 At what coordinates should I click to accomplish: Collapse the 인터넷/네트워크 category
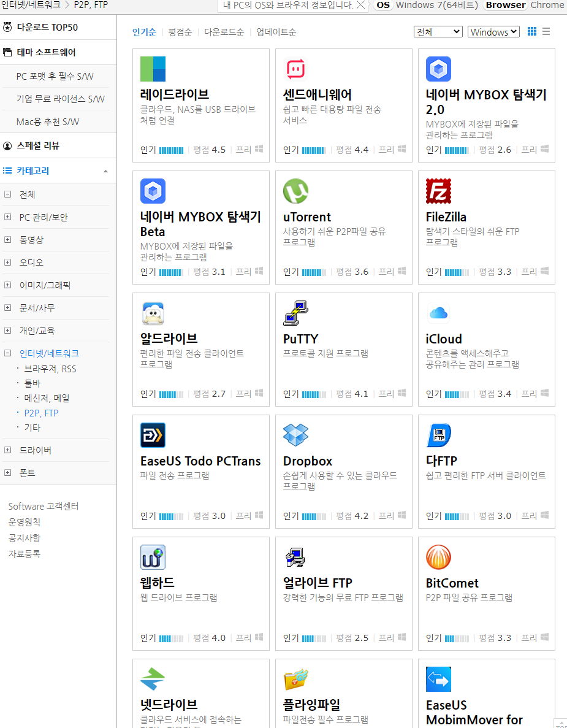click(7, 353)
